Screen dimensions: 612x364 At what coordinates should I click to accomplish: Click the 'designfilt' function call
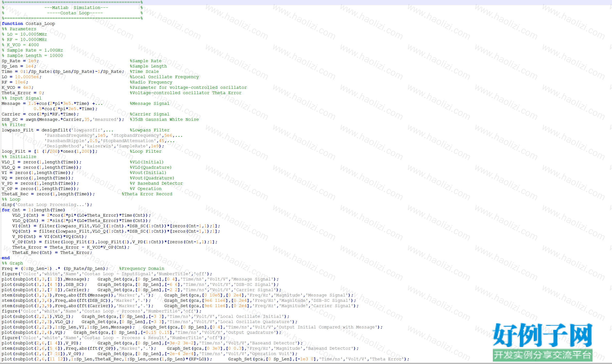click(x=55, y=130)
